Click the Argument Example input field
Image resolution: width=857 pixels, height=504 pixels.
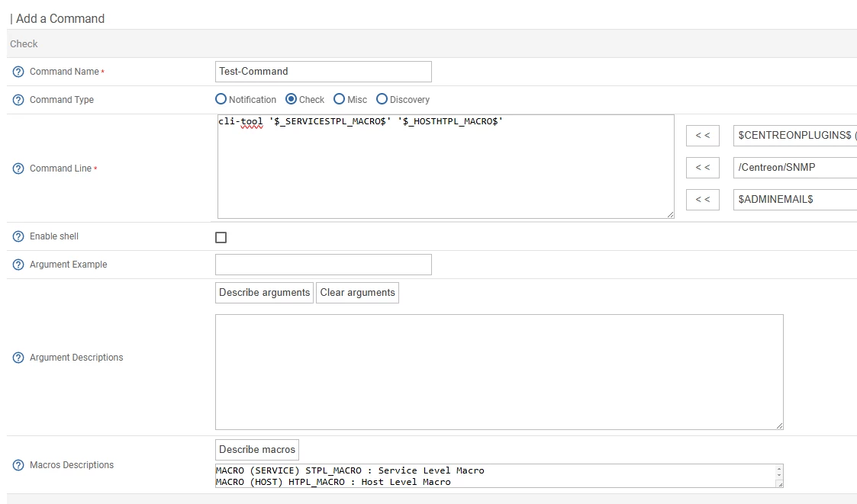tap(324, 265)
